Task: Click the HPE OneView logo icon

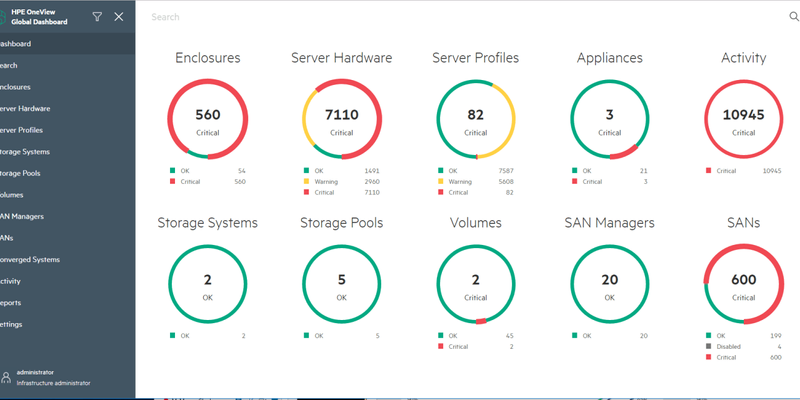Action: click(x=3, y=18)
